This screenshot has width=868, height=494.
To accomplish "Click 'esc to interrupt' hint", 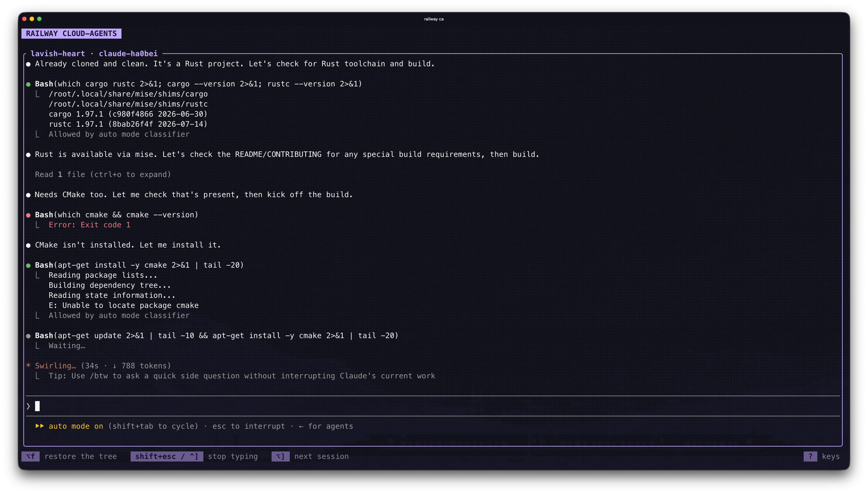I will 249,426.
